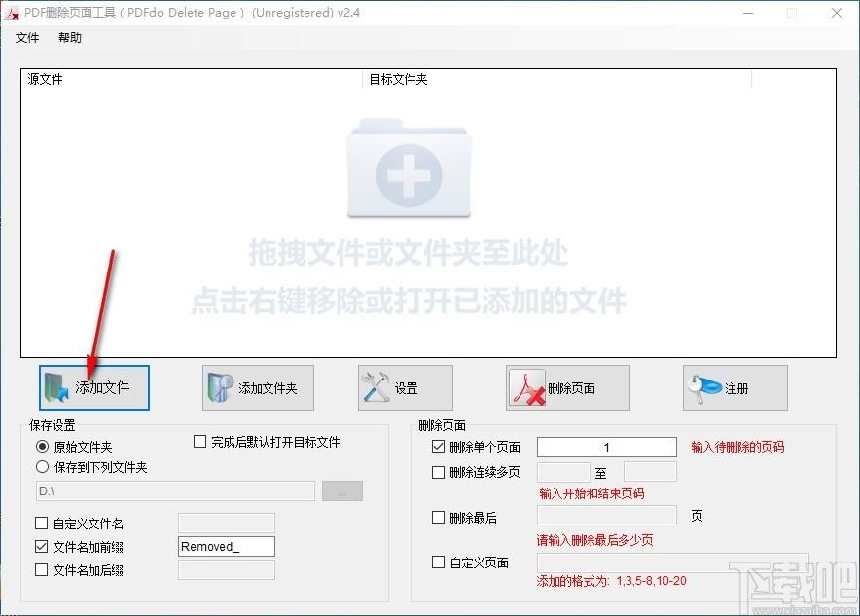Minimize the PDFdo Delete Page window
Image resolution: width=860 pixels, height=616 pixels.
tap(748, 13)
